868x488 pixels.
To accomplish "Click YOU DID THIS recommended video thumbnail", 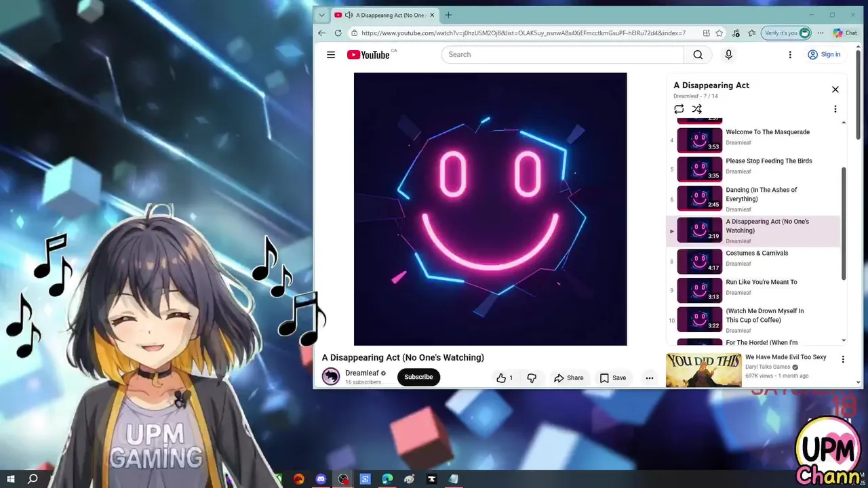I will tap(703, 370).
